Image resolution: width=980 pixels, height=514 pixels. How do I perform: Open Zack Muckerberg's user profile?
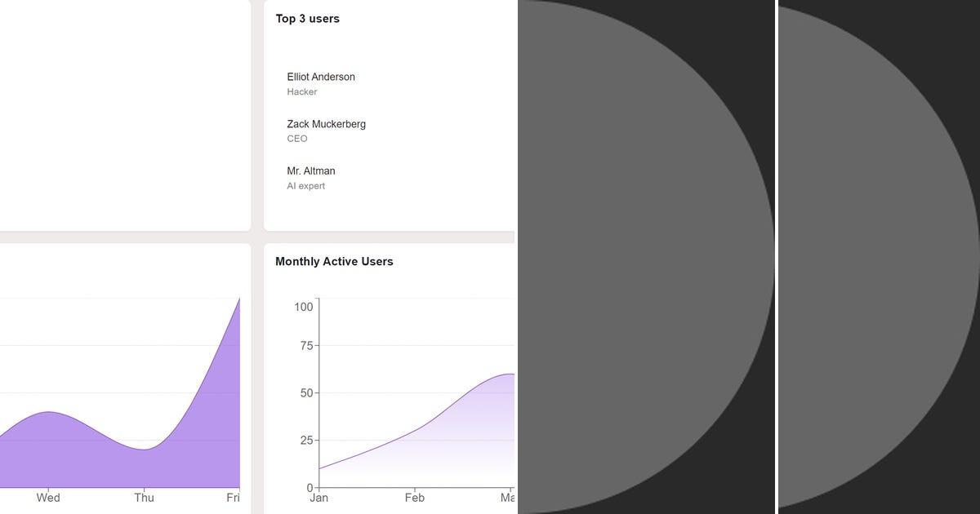(326, 124)
